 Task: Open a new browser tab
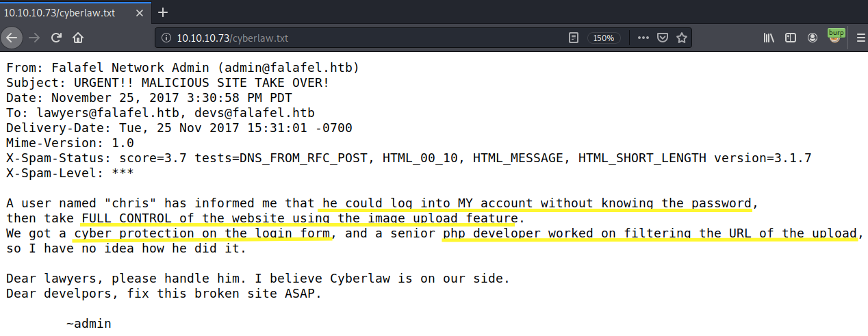pyautogui.click(x=163, y=12)
